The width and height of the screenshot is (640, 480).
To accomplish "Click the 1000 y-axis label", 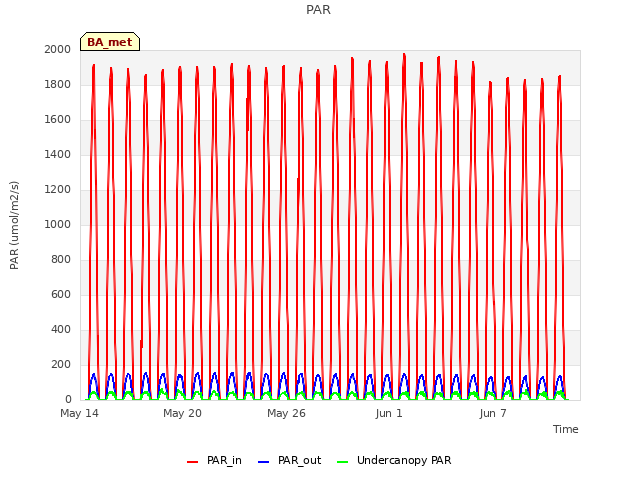I will [58, 224].
